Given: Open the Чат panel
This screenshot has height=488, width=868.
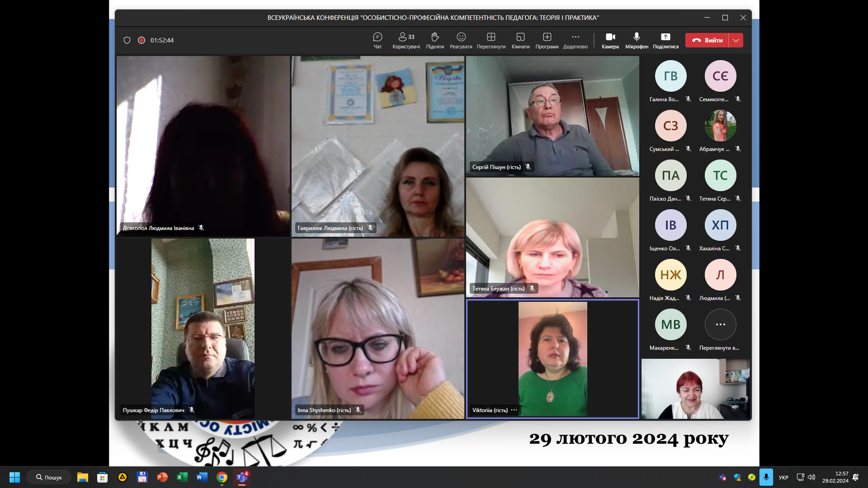Looking at the screenshot, I should [x=377, y=40].
